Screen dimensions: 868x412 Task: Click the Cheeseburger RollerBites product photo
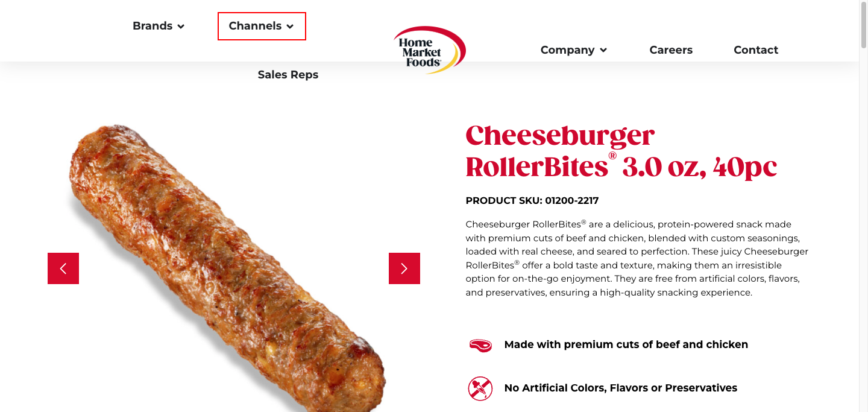pyautogui.click(x=229, y=265)
